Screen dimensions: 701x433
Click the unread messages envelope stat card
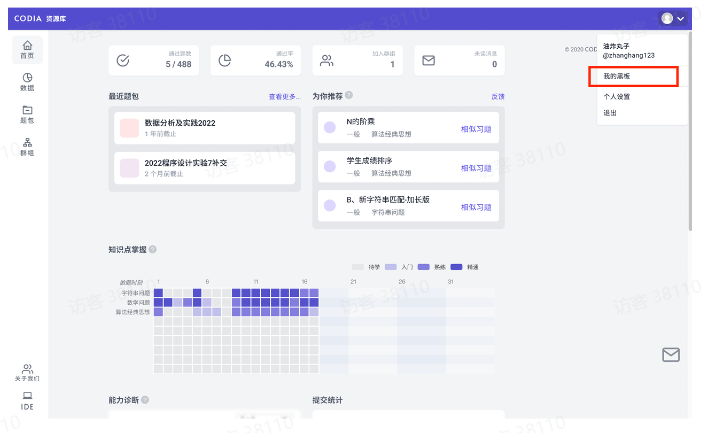458,60
